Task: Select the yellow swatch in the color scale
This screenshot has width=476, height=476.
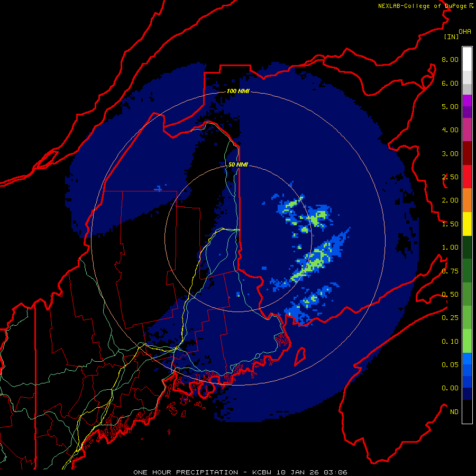Action: [467, 224]
